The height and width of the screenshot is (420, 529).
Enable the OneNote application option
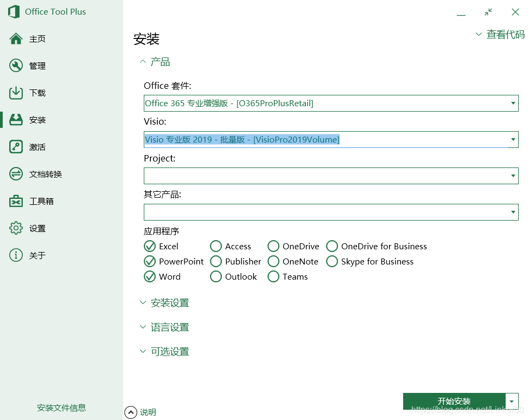coord(273,262)
